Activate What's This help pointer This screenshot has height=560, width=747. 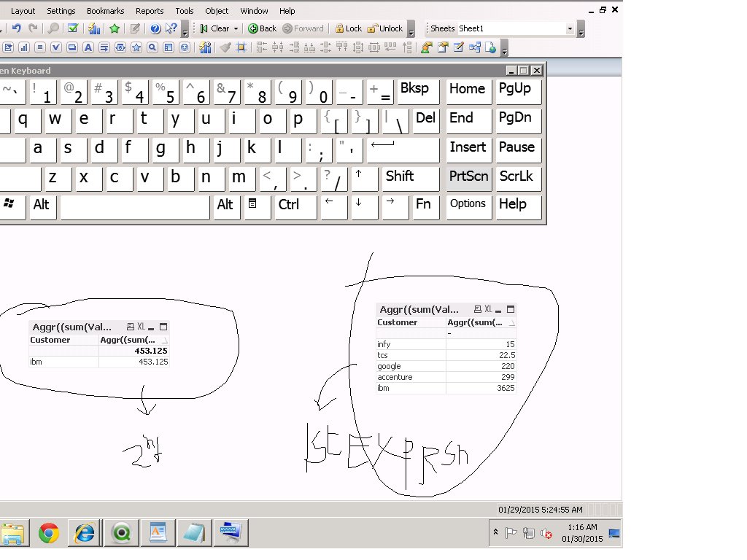click(x=171, y=28)
